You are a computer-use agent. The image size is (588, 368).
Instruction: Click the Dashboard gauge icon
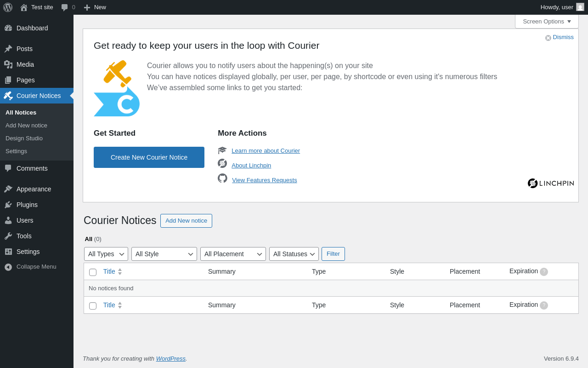point(8,28)
